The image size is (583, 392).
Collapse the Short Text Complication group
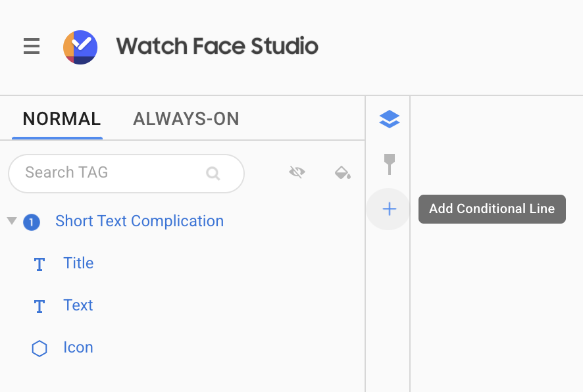[12, 221]
